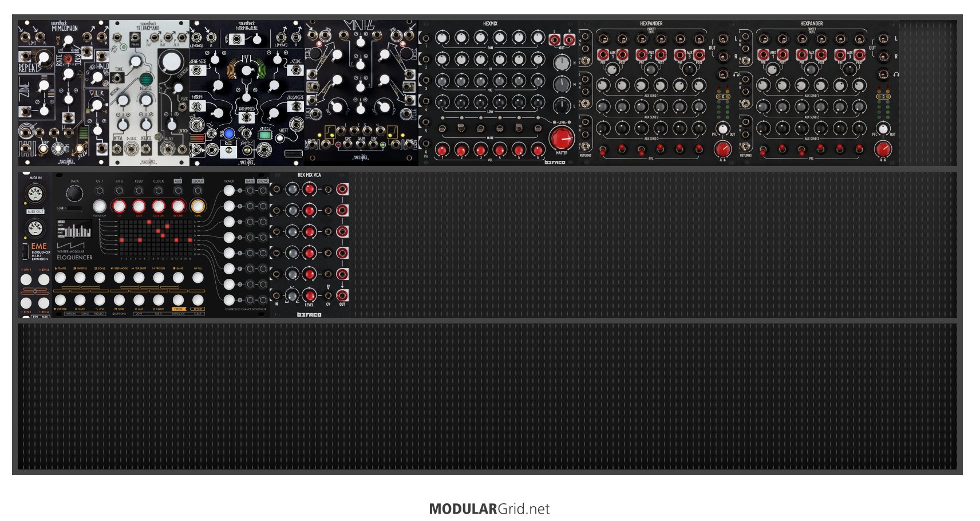
Task: Push BTN 4 on the EME expander
Action: tap(44, 302)
